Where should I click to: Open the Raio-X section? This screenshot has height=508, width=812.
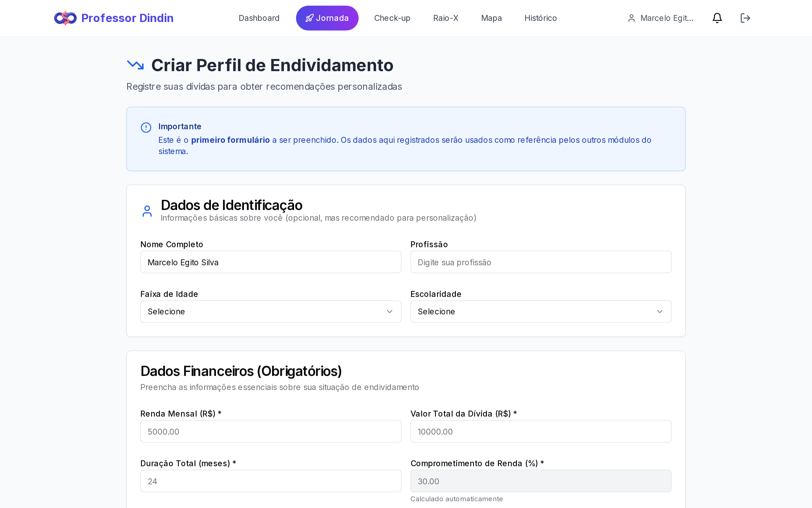445,18
